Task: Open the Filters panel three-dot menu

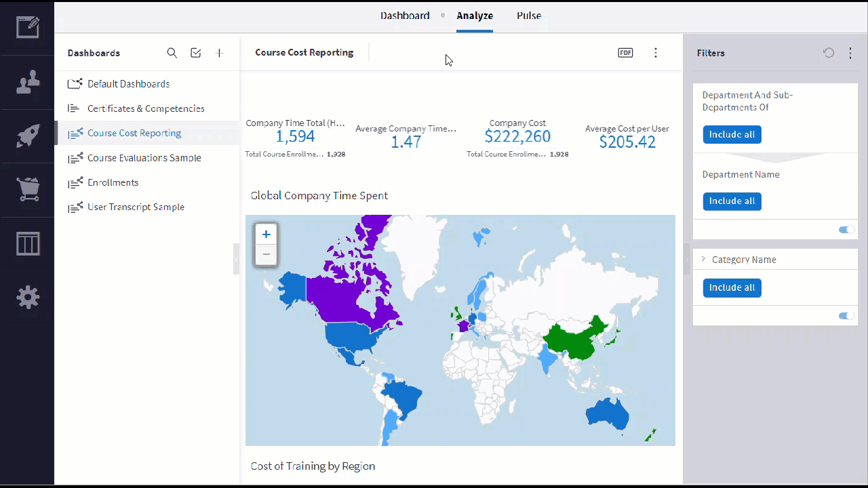Action: [x=850, y=53]
